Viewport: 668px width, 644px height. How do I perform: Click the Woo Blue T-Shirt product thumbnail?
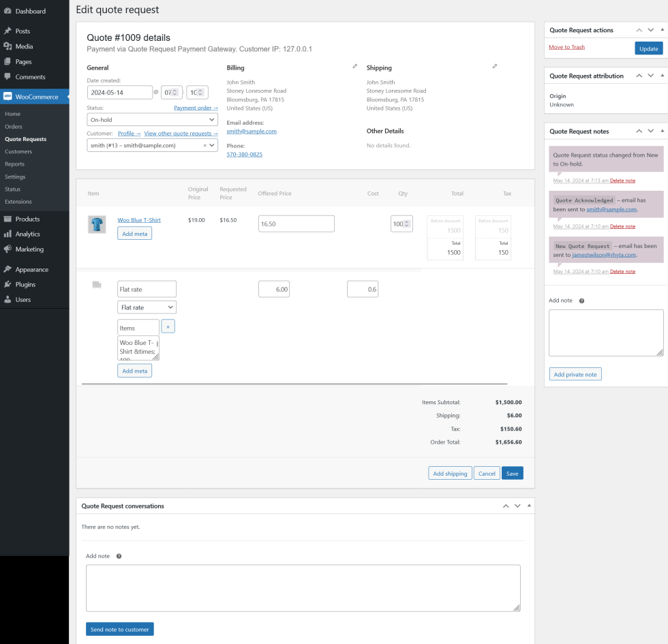[97, 224]
